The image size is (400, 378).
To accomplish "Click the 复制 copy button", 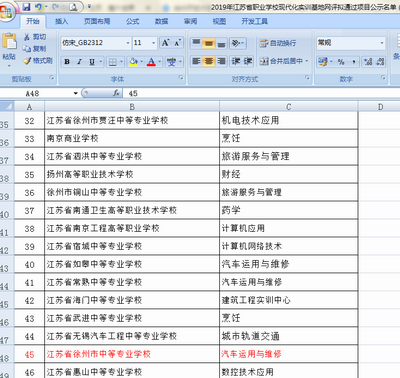I will tap(34, 49).
